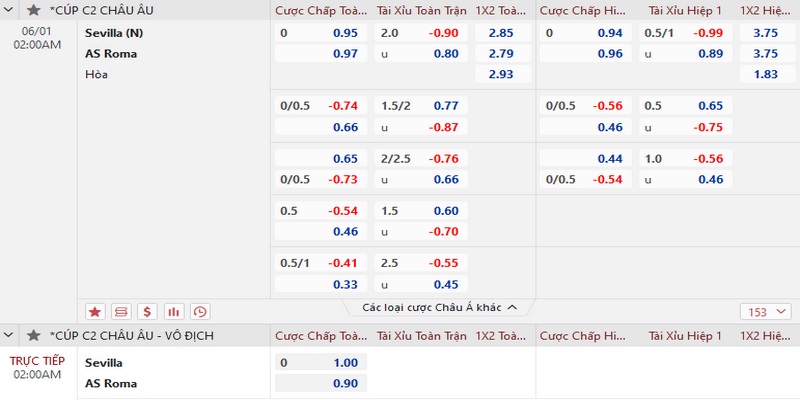Open the scoreboard list icon beside the star
The width and height of the screenshot is (800, 400).
pos(122,311)
